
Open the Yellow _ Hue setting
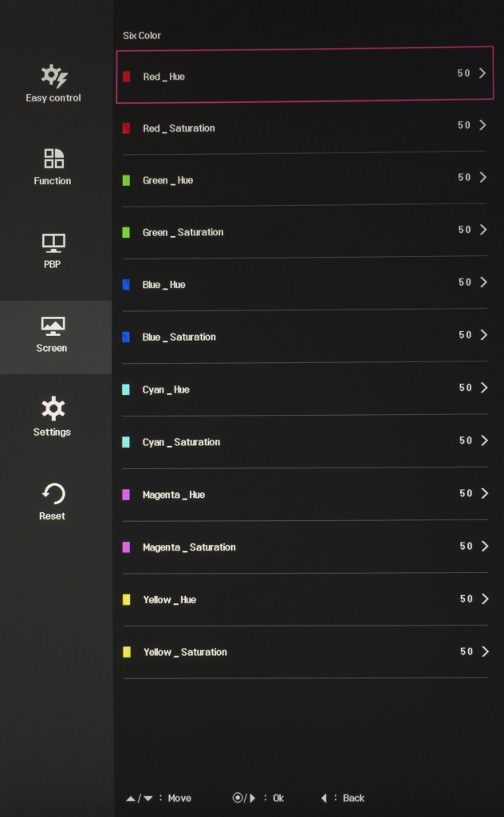click(x=305, y=599)
